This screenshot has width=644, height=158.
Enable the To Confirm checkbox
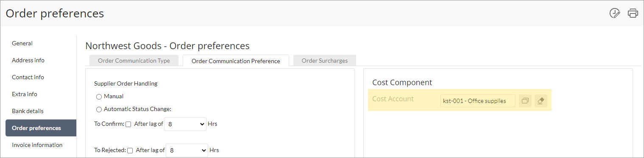128,124
